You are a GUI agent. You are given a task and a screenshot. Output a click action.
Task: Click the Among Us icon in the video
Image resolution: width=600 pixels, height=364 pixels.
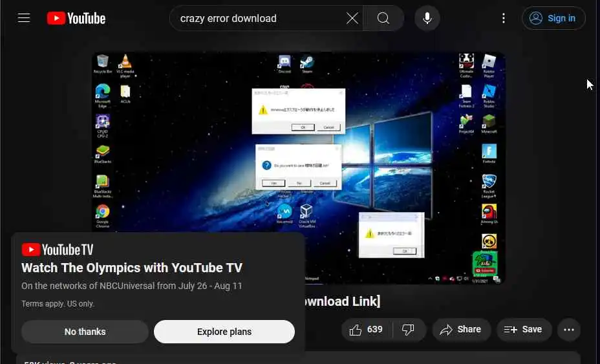(489, 213)
